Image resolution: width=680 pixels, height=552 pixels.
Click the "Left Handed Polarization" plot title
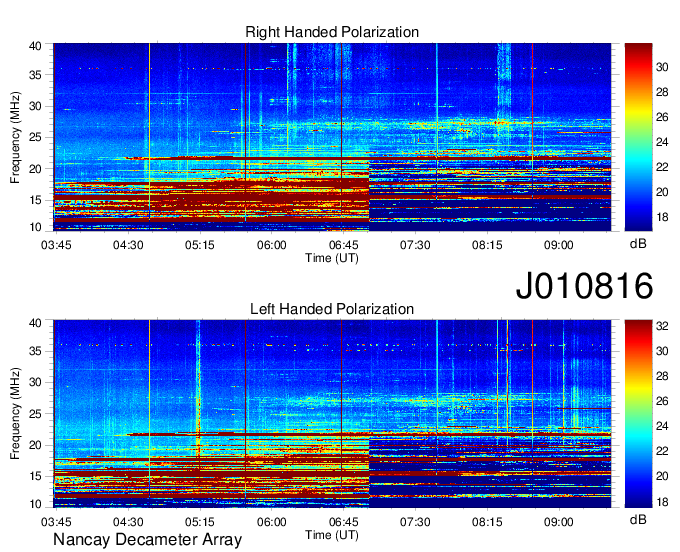point(332,309)
